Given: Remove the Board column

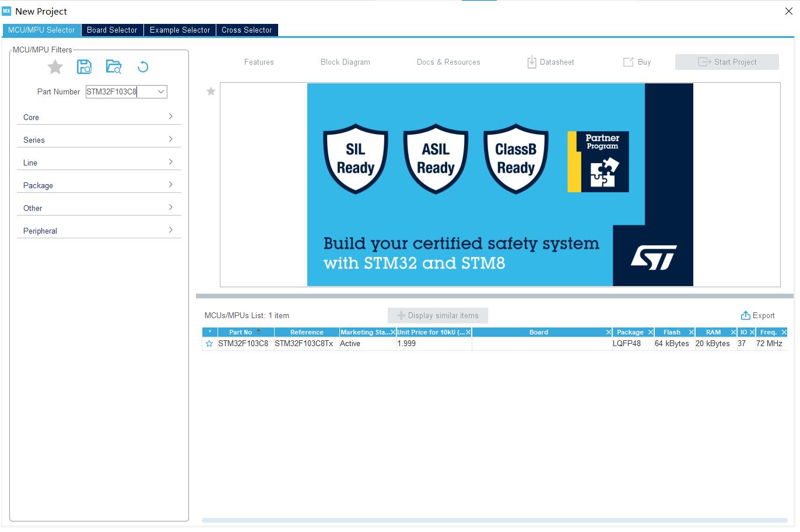Looking at the screenshot, I should click(x=609, y=332).
